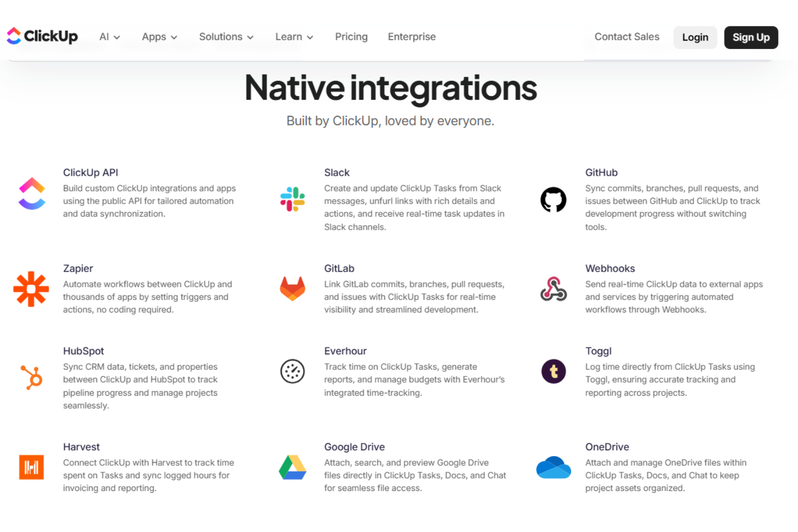This screenshot has height=532, width=798.
Task: Open the Enterprise menu item
Action: 411,37
